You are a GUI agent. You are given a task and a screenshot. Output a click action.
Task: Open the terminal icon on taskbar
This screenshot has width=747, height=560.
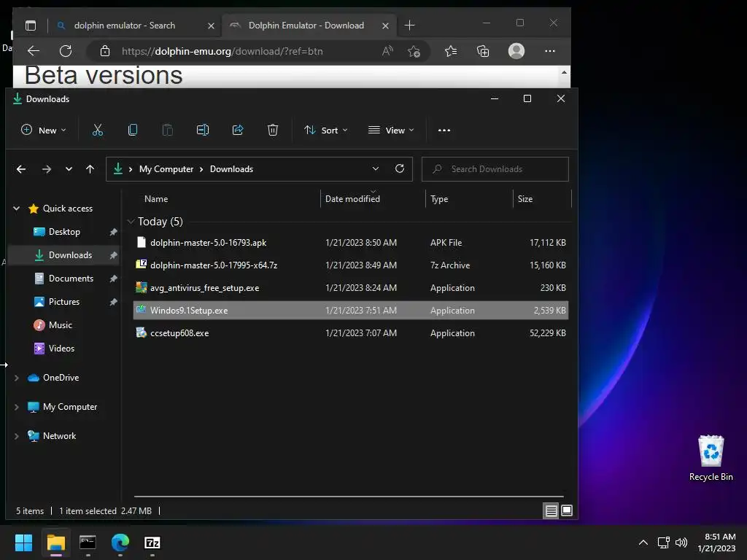click(x=88, y=542)
